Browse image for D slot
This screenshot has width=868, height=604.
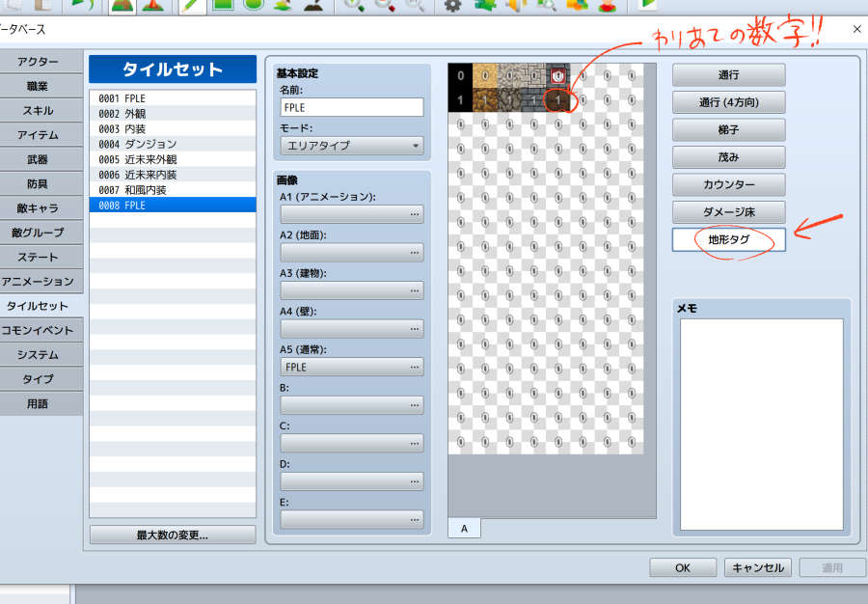click(352, 481)
